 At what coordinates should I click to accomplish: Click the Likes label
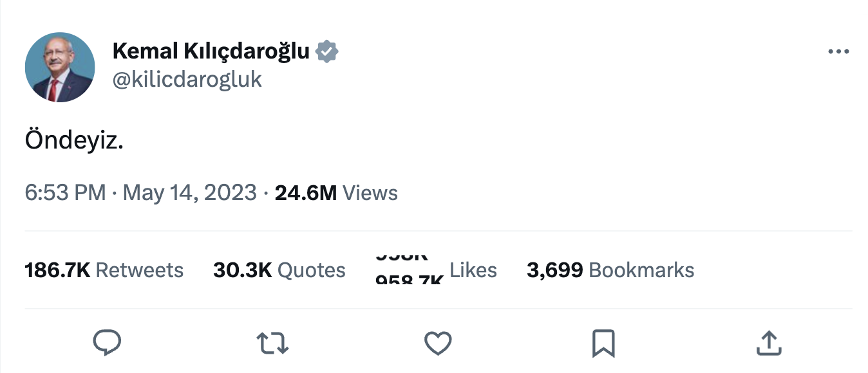473,270
